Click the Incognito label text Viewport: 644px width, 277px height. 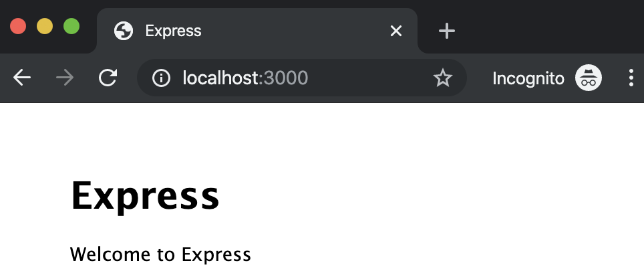tap(528, 78)
